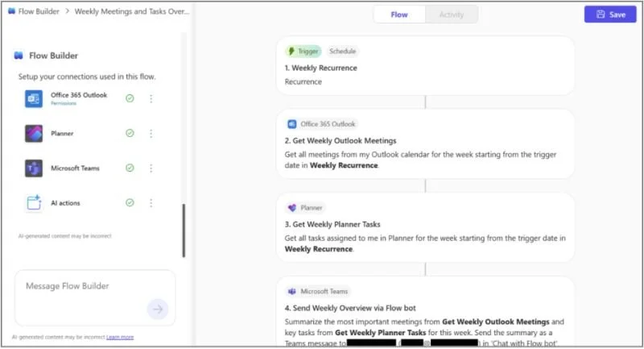Click the Trigger badge on step 1

303,51
